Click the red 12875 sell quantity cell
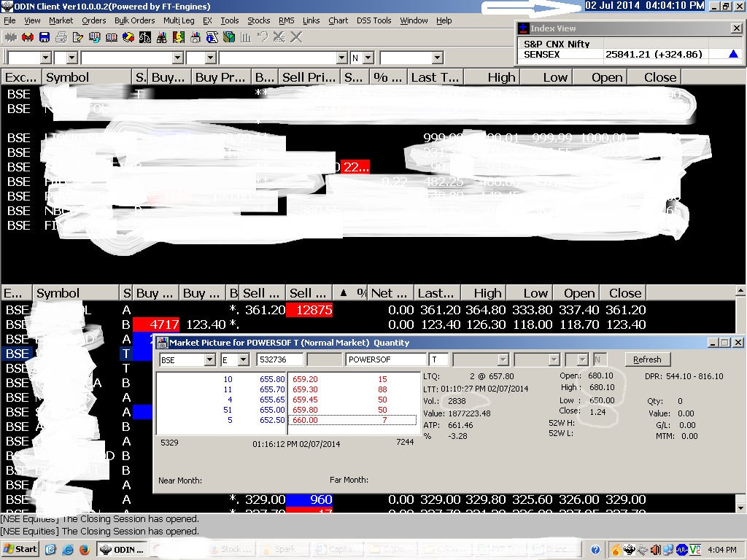Image resolution: width=747 pixels, height=560 pixels. pyautogui.click(x=309, y=310)
